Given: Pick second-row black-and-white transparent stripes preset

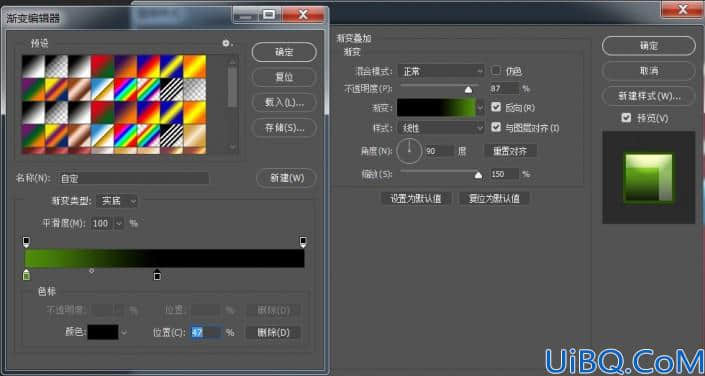Looking at the screenshot, I should [171, 90].
